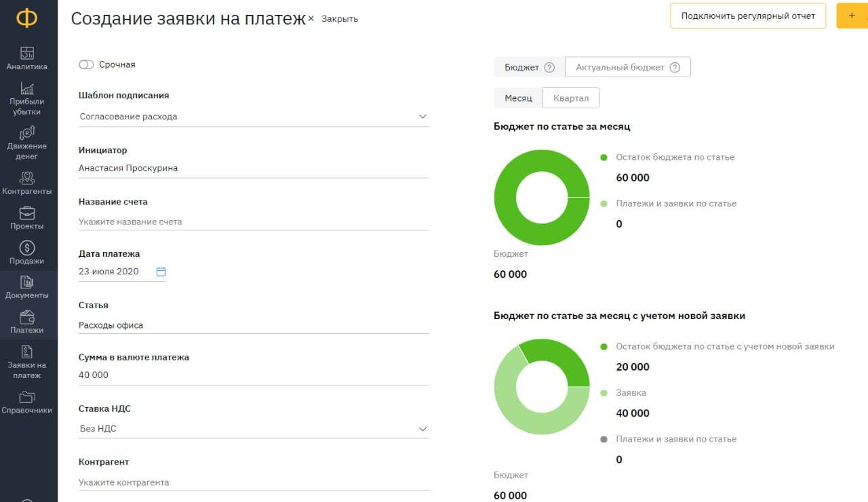The image size is (868, 502).
Task: Click the Название счета input field
Action: coord(254,222)
